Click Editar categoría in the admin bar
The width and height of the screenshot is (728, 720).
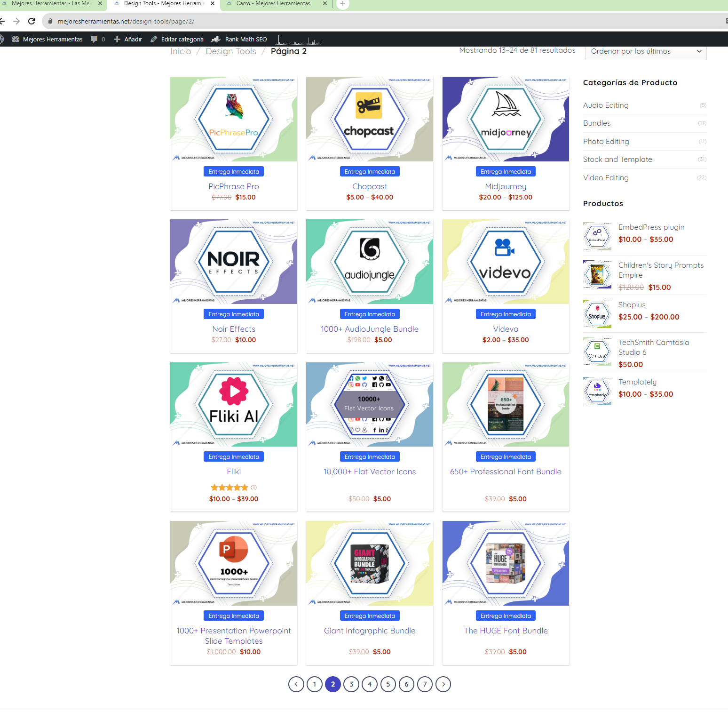(x=177, y=39)
